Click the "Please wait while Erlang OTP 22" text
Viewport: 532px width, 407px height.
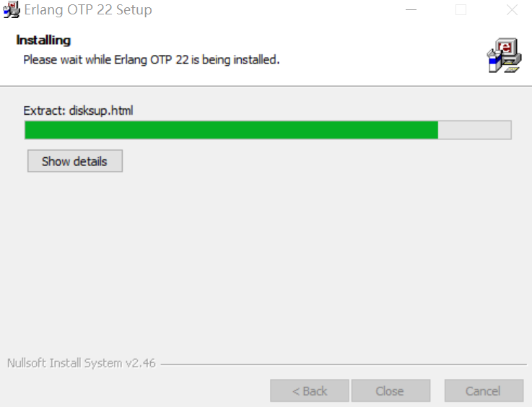point(105,60)
